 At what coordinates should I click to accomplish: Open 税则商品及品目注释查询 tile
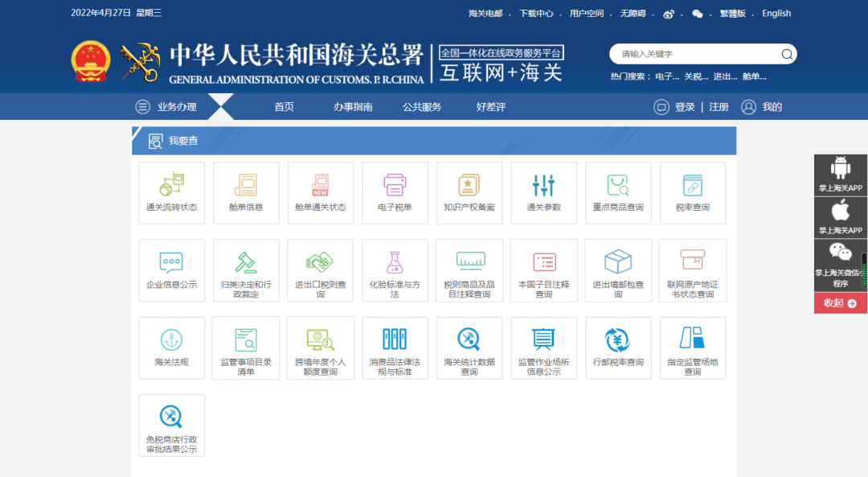[x=469, y=270]
